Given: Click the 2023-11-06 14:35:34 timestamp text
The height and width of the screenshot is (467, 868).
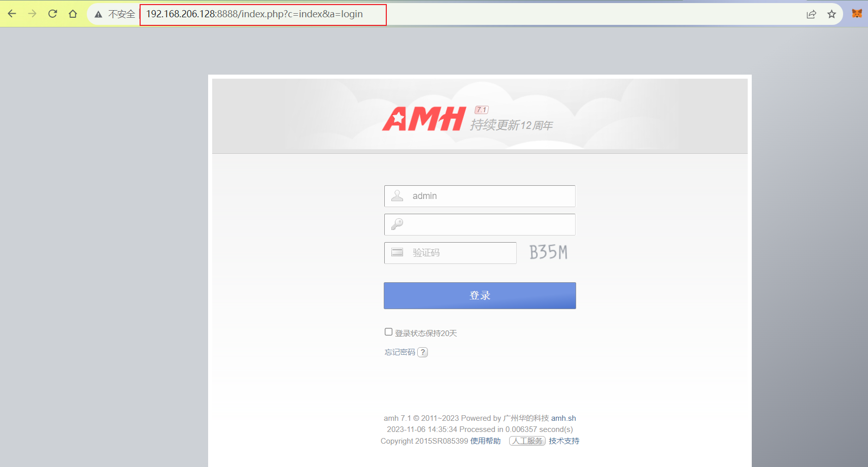Looking at the screenshot, I should (422, 429).
